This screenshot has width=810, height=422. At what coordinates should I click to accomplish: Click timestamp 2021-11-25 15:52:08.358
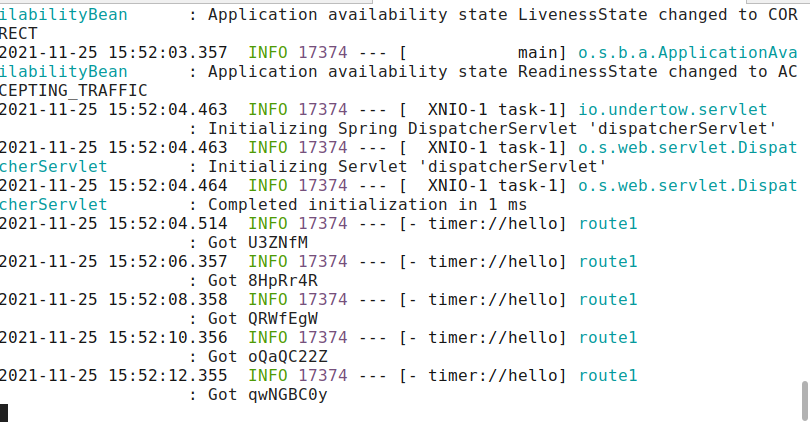pyautogui.click(x=114, y=300)
